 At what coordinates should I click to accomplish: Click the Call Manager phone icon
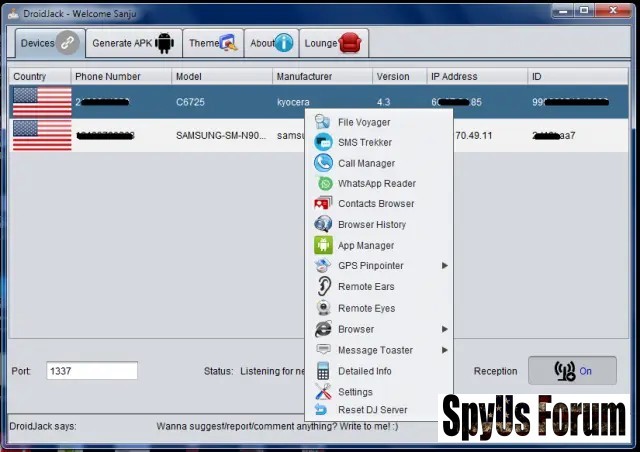coord(323,163)
